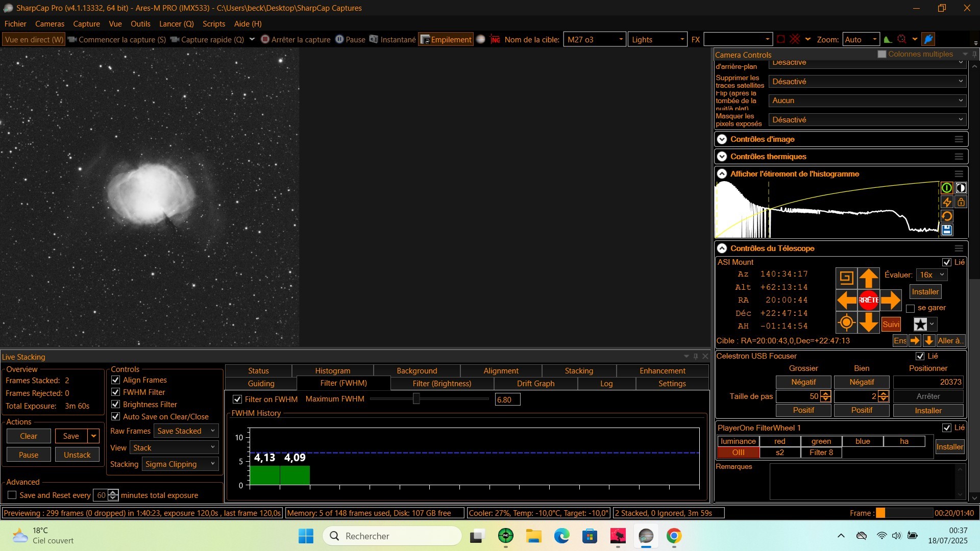
Task: Toggle the Brightness Filter checkbox
Action: (115, 405)
